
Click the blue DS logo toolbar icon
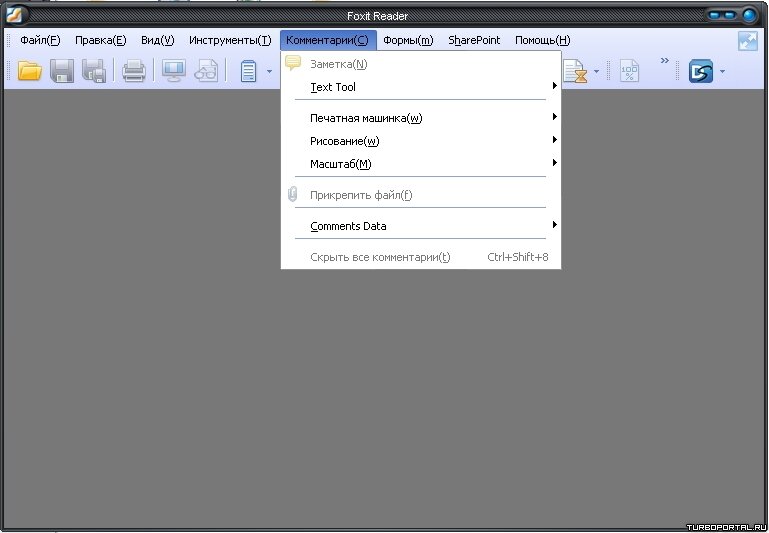701,71
